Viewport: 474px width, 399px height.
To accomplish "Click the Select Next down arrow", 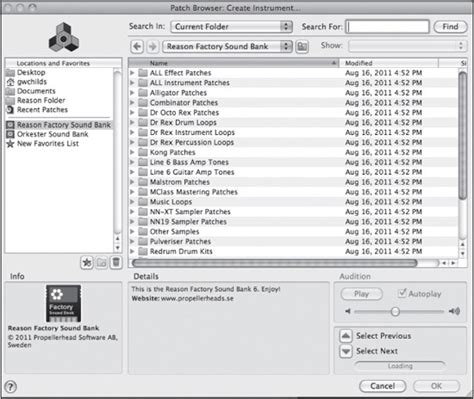I will tap(346, 351).
